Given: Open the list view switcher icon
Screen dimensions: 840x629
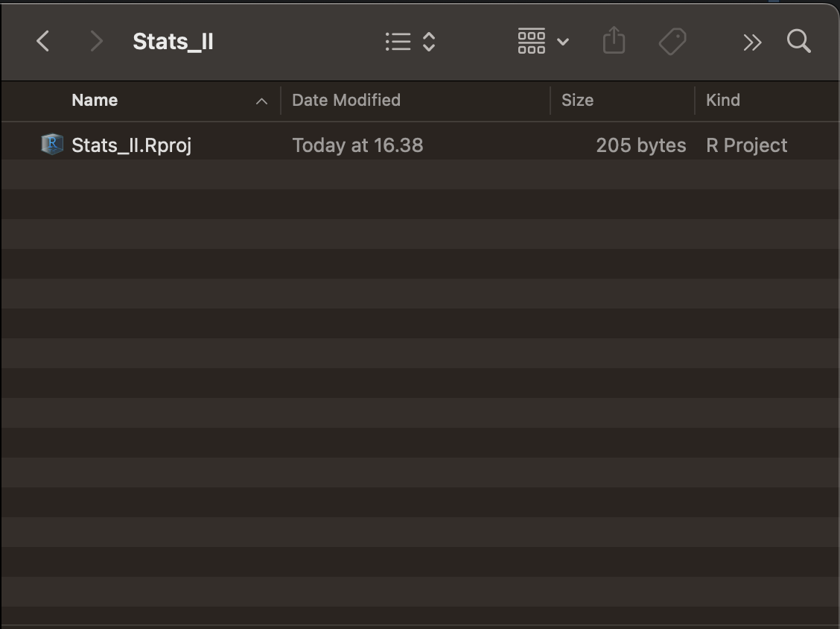Looking at the screenshot, I should 398,41.
